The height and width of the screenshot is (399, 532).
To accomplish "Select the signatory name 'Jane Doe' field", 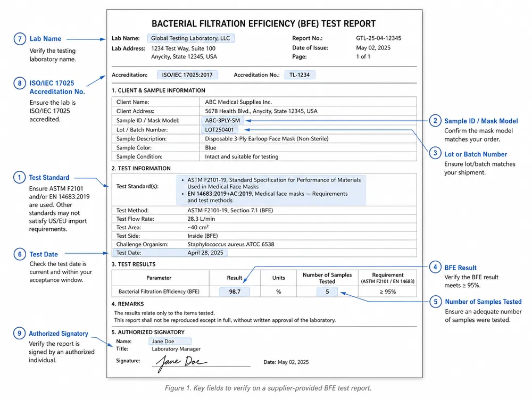I will pos(170,342).
